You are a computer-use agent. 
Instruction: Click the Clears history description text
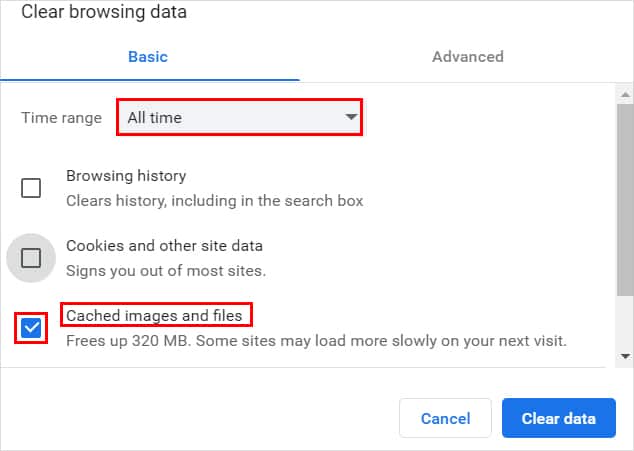pos(214,200)
